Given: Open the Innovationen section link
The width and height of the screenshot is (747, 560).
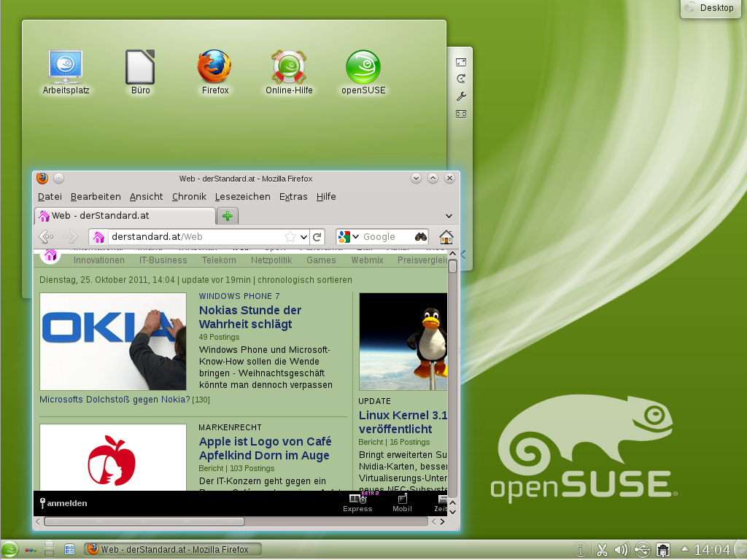Looking at the screenshot, I should point(98,260).
